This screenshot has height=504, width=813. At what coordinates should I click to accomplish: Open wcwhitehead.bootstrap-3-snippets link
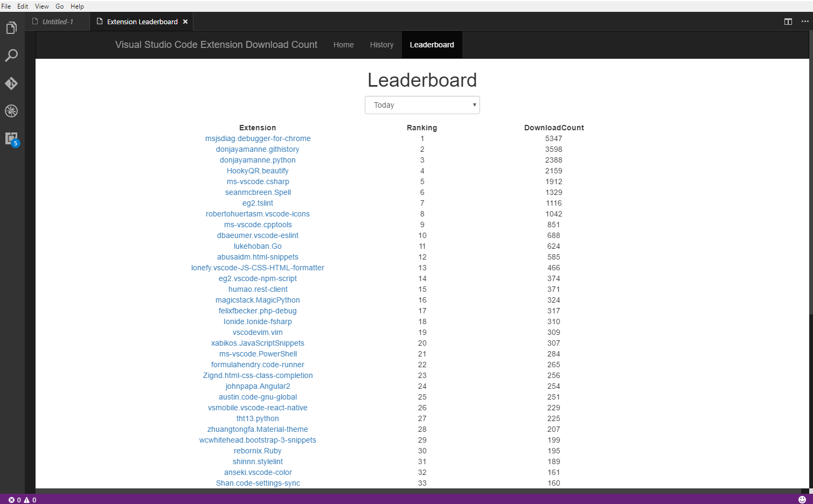click(x=258, y=440)
